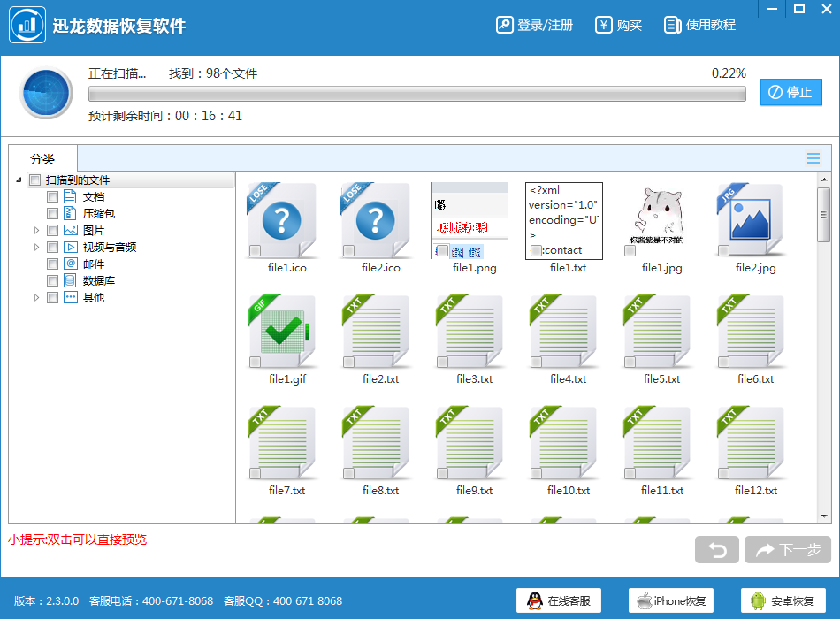Click the back arrow button
This screenshot has height=619, width=840.
tap(717, 550)
